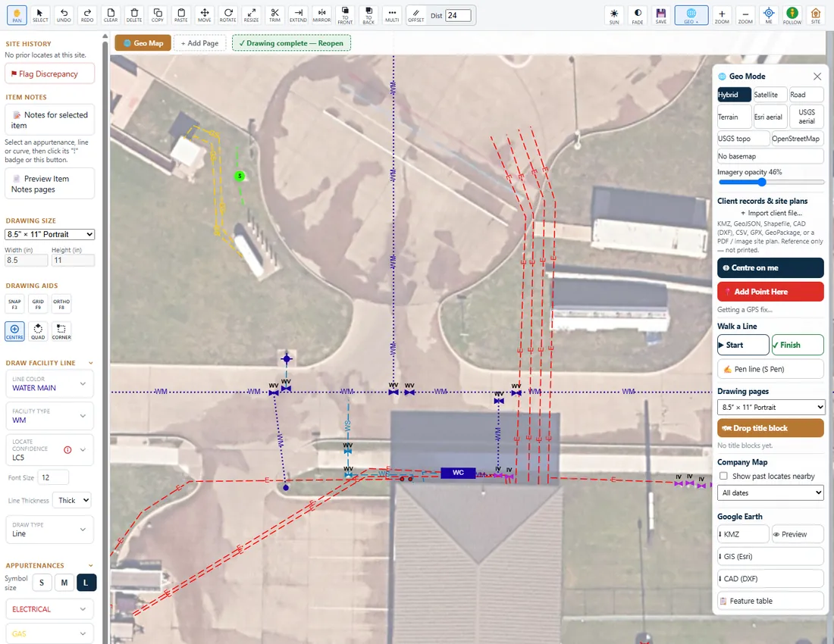The image size is (834, 644).
Task: Paste from clipboard
Action: click(181, 15)
